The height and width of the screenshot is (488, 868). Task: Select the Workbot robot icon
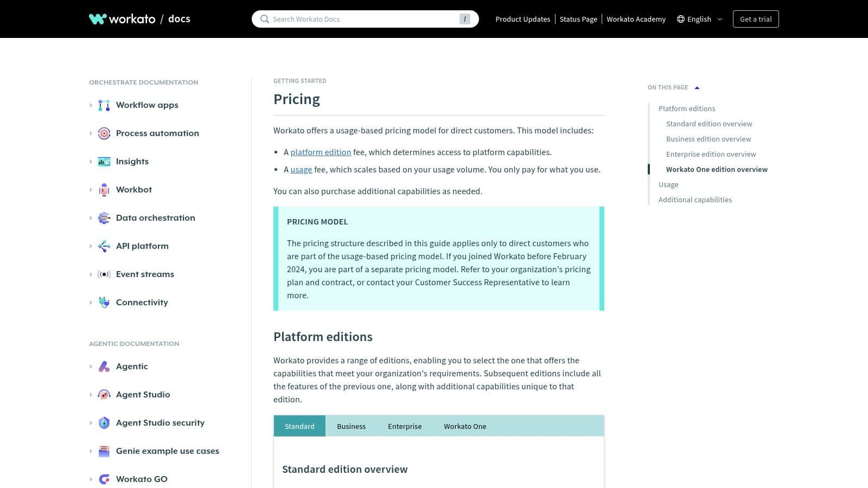(x=104, y=189)
